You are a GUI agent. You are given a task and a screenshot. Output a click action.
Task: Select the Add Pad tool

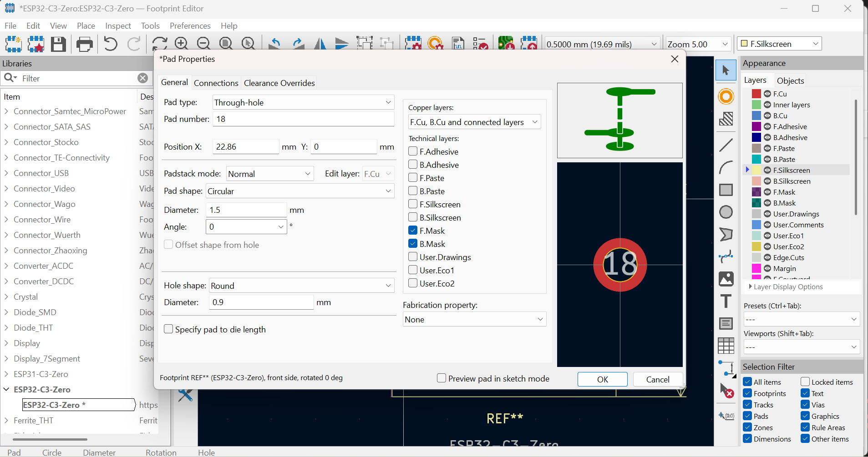(x=726, y=96)
